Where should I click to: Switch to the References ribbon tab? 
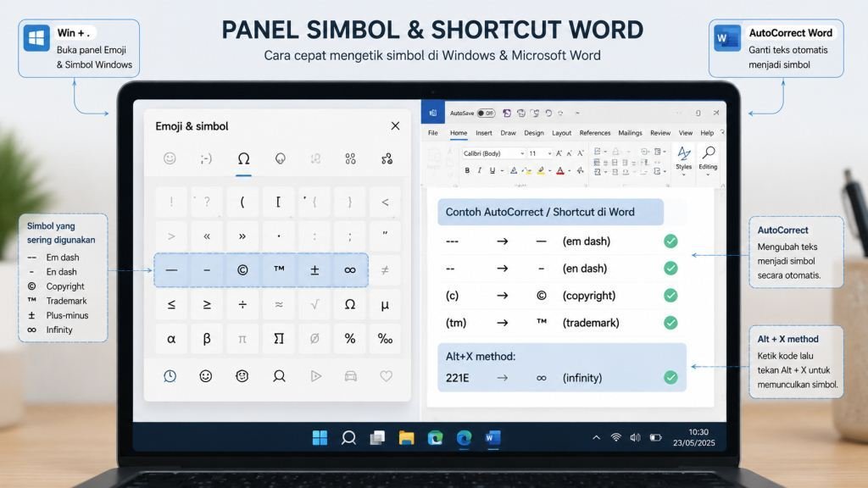(595, 133)
